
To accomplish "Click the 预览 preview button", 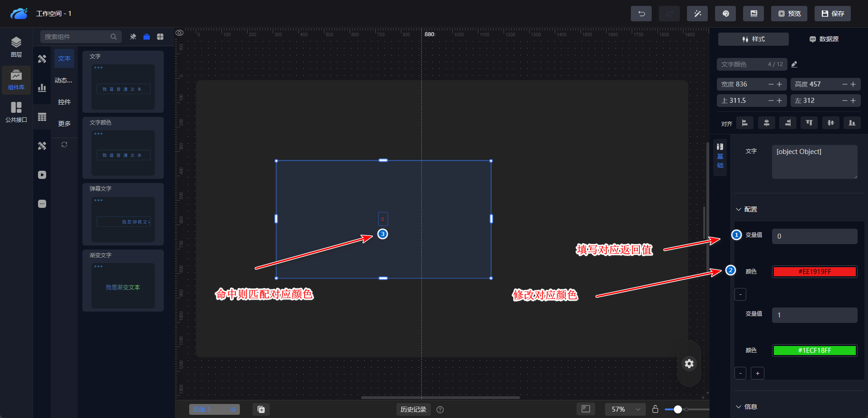I will [x=789, y=14].
